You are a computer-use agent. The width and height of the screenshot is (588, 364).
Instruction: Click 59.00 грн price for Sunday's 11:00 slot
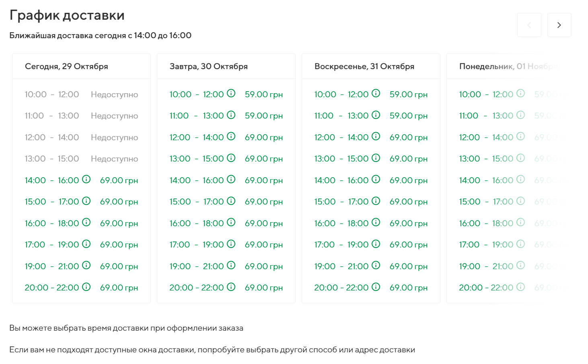coord(408,116)
